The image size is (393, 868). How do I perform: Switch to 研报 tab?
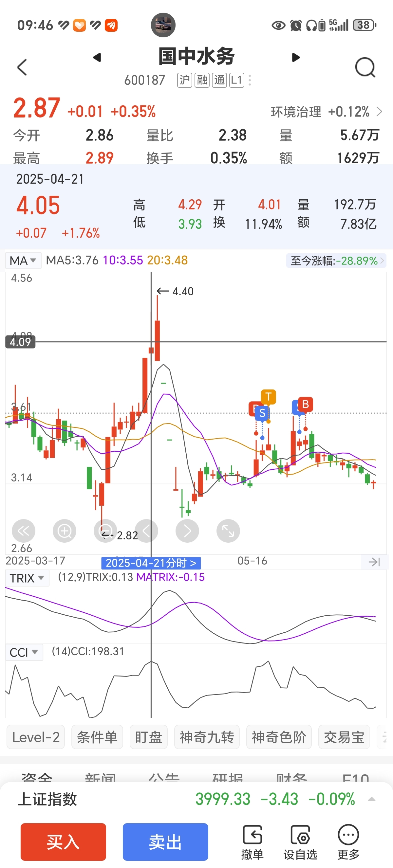[228, 777]
